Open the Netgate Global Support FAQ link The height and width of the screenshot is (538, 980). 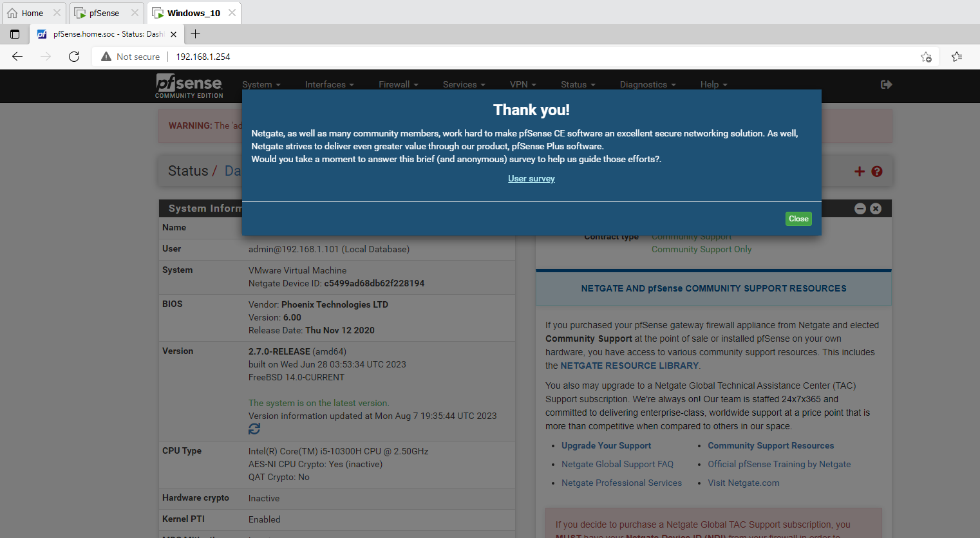pyautogui.click(x=617, y=464)
